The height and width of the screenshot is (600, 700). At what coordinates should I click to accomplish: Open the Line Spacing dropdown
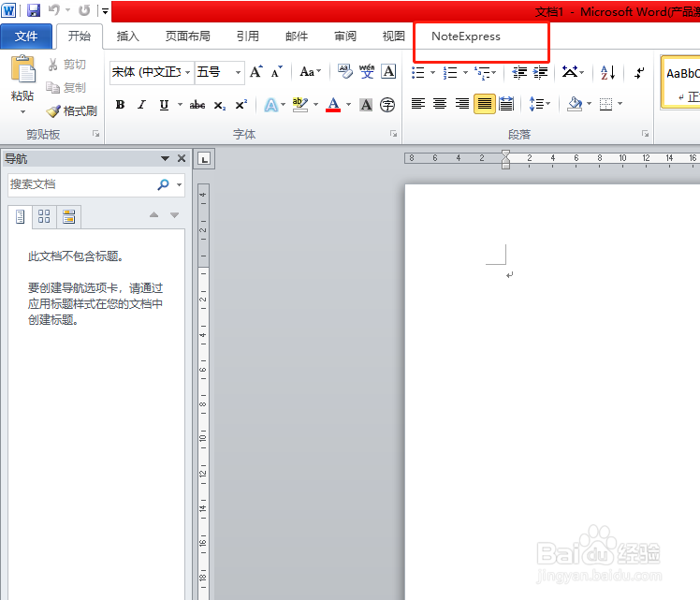click(539, 104)
